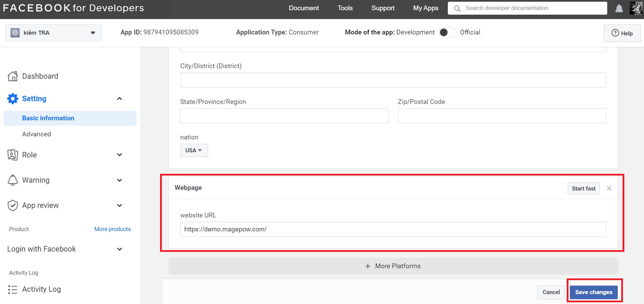Image resolution: width=644 pixels, height=304 pixels.
Task: Open the Tools menu in top navigation
Action: 345,8
